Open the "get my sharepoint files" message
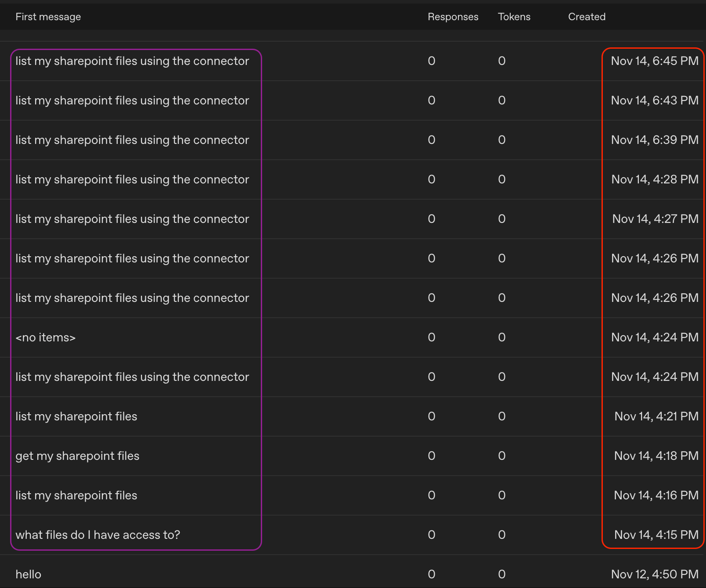This screenshot has width=706, height=588. tap(77, 456)
